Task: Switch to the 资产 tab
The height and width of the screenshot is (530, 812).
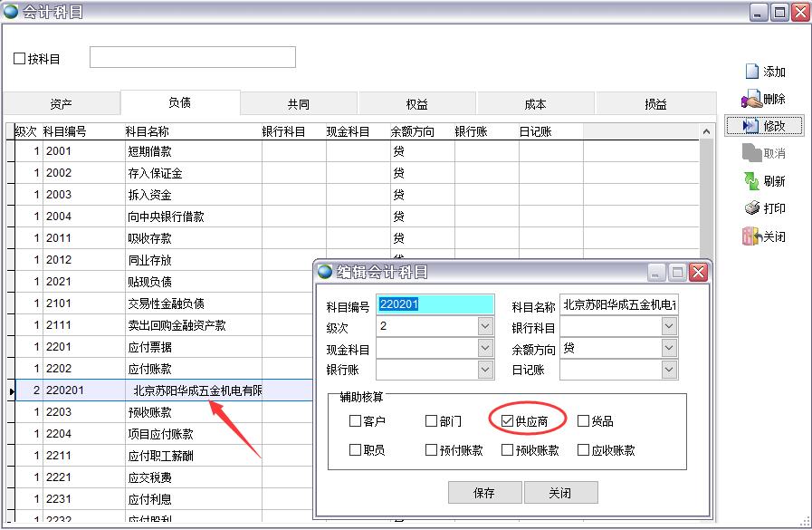Action: pos(62,104)
